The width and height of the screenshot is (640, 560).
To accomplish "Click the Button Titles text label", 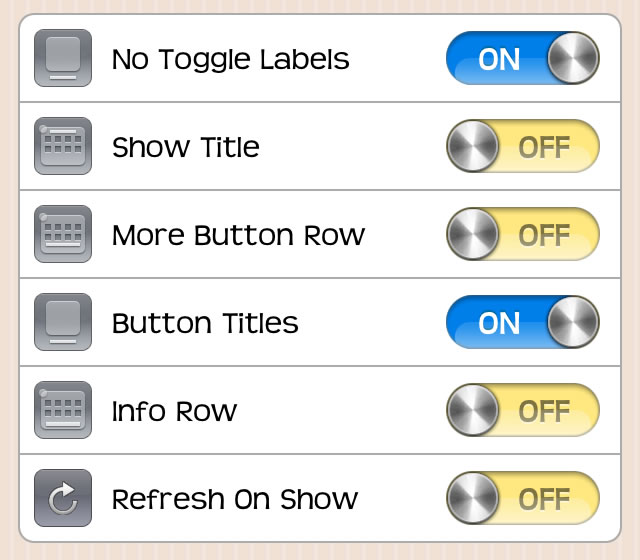I will [x=205, y=323].
